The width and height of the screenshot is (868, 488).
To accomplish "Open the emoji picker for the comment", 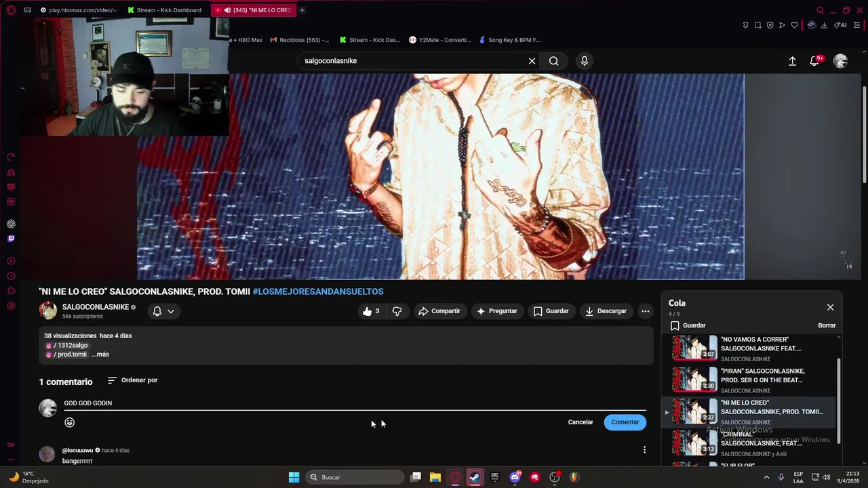I will pyautogui.click(x=69, y=422).
